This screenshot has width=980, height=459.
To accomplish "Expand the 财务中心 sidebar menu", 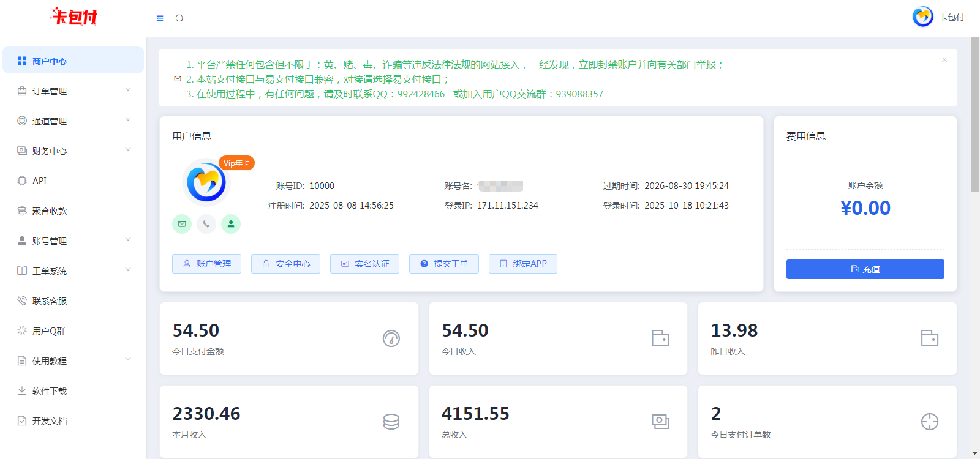I will (x=73, y=151).
